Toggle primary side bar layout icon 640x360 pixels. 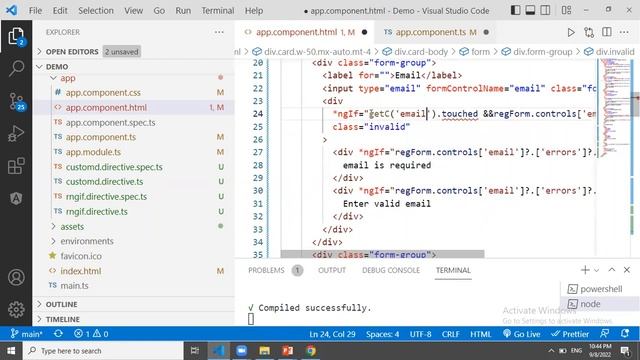516,10
